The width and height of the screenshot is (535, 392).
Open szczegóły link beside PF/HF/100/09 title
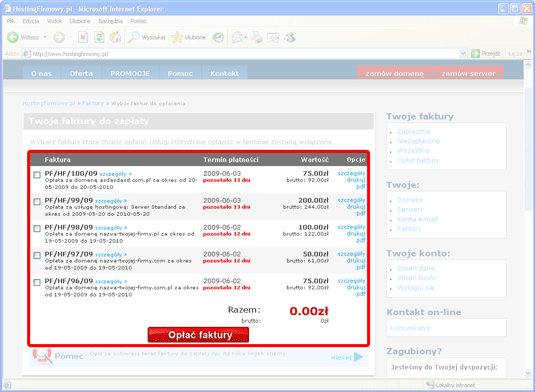point(116,174)
